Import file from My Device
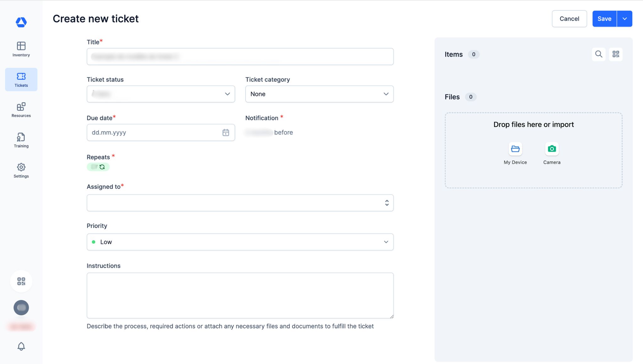643x364 pixels. 515,149
